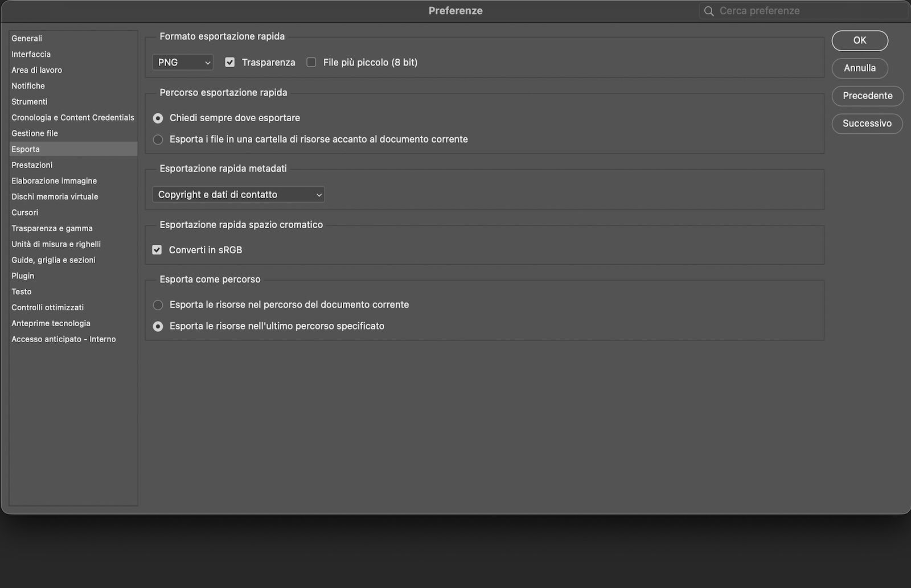911x588 pixels.
Task: Click the Successivo button
Action: (867, 124)
